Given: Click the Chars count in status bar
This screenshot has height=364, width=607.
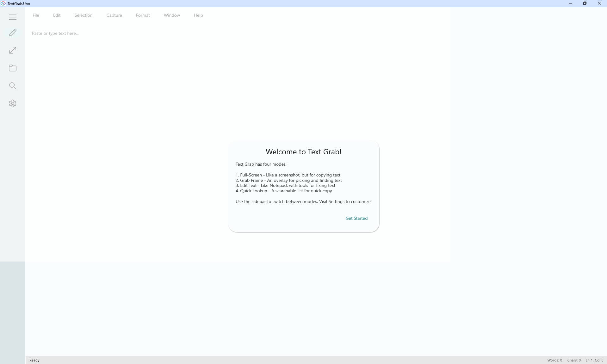Looking at the screenshot, I should point(574,360).
